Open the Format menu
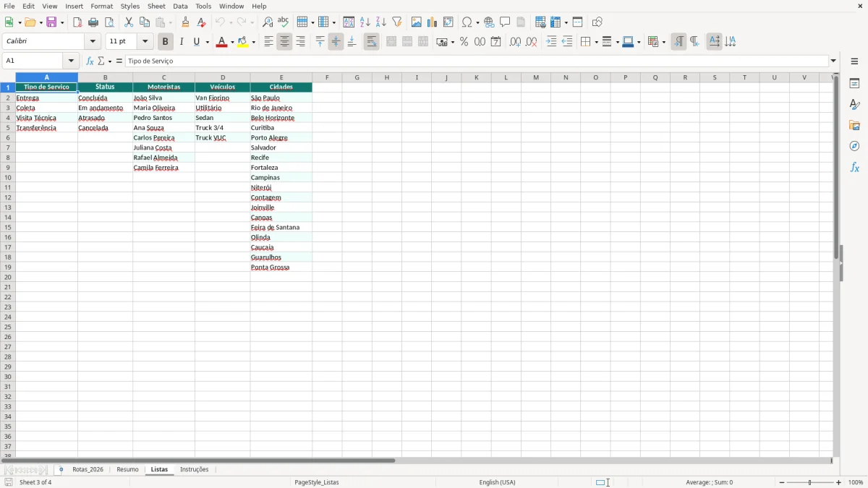Image resolution: width=868 pixels, height=488 pixels. 102,6
